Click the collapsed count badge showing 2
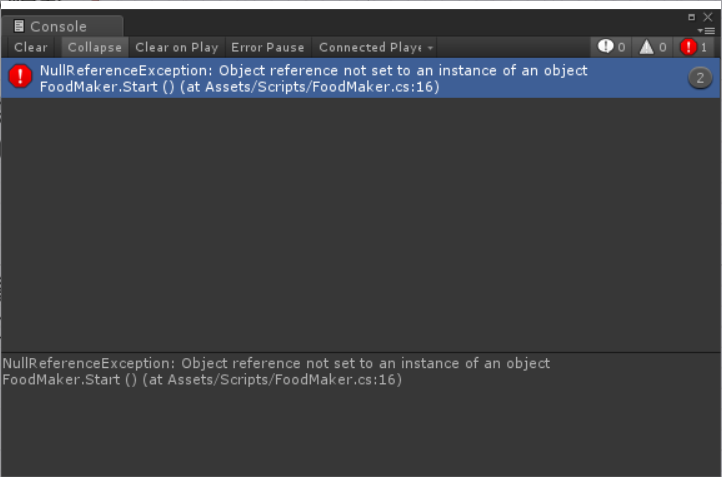This screenshot has height=477, width=722. pos(700,77)
